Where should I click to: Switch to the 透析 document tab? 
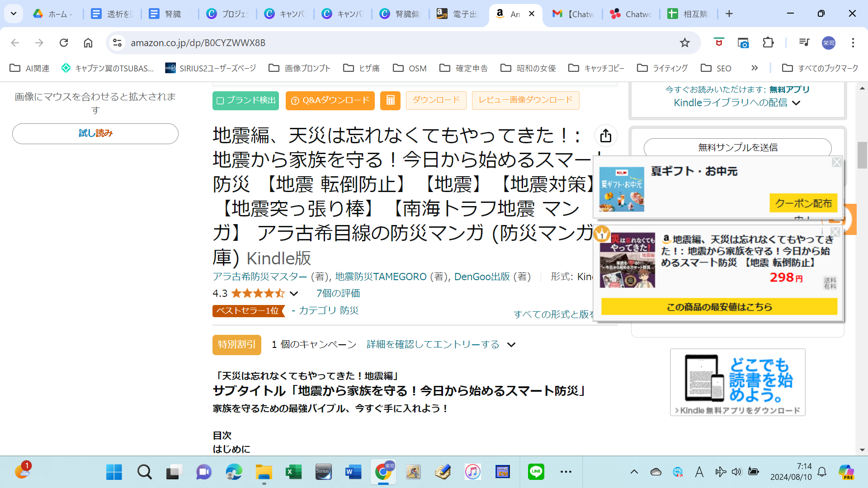point(112,14)
